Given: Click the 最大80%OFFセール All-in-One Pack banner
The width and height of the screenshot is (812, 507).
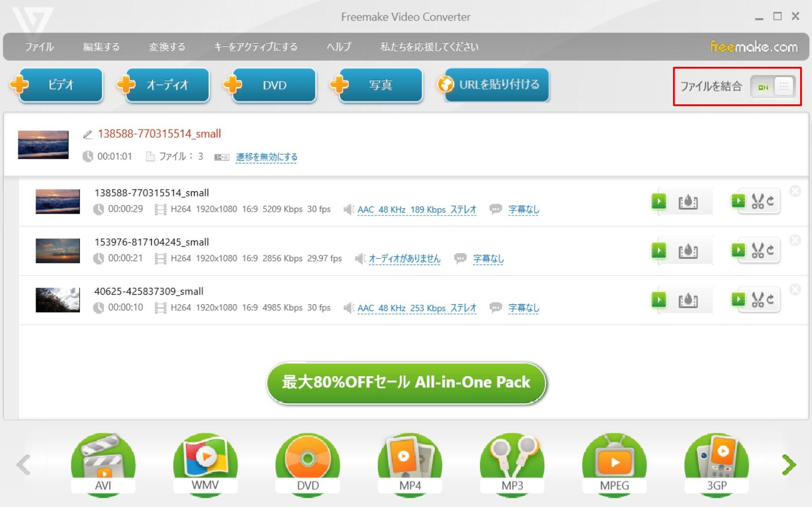Looking at the screenshot, I should click(406, 383).
